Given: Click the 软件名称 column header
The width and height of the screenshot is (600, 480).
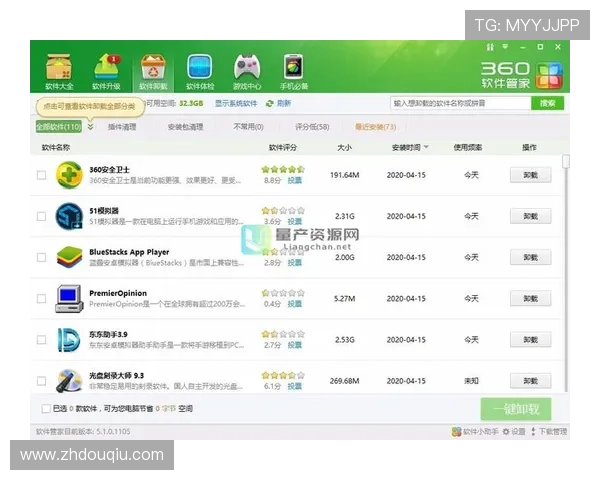Looking at the screenshot, I should (x=56, y=147).
